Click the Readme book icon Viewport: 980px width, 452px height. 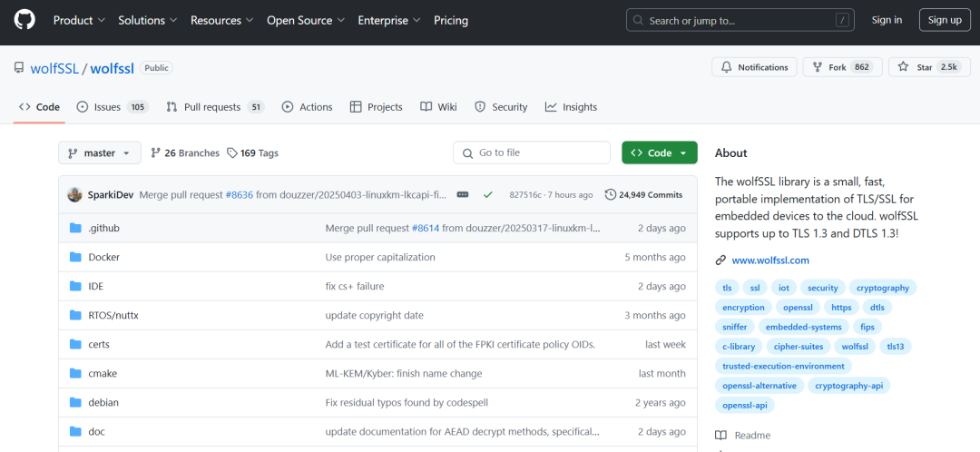[x=720, y=435]
